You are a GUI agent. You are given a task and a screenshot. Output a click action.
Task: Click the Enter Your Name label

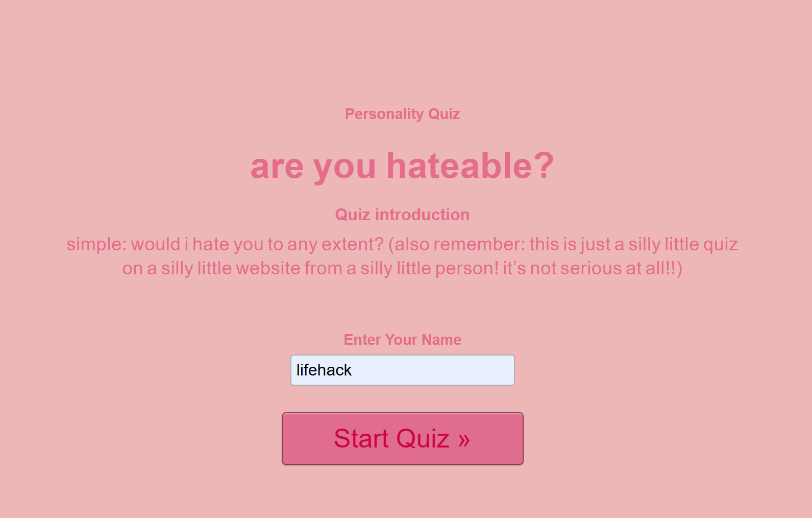pyautogui.click(x=402, y=340)
